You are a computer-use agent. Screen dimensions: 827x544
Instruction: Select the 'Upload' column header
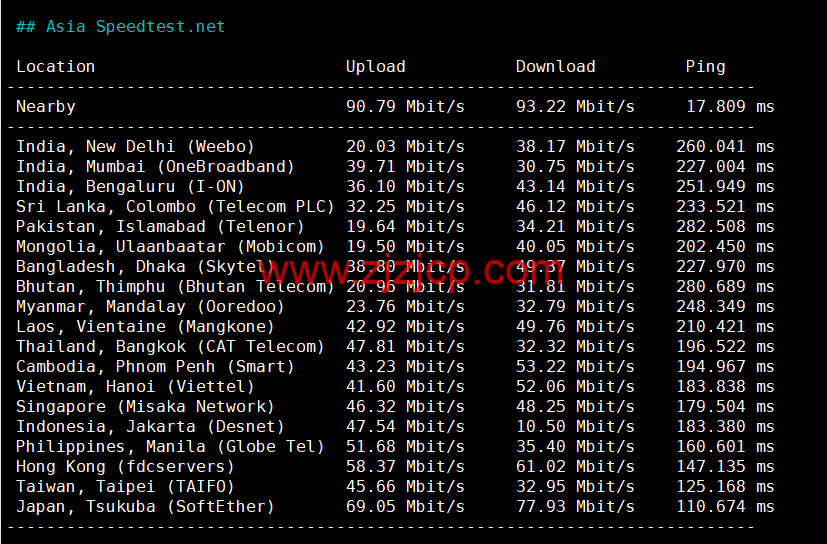(376, 66)
